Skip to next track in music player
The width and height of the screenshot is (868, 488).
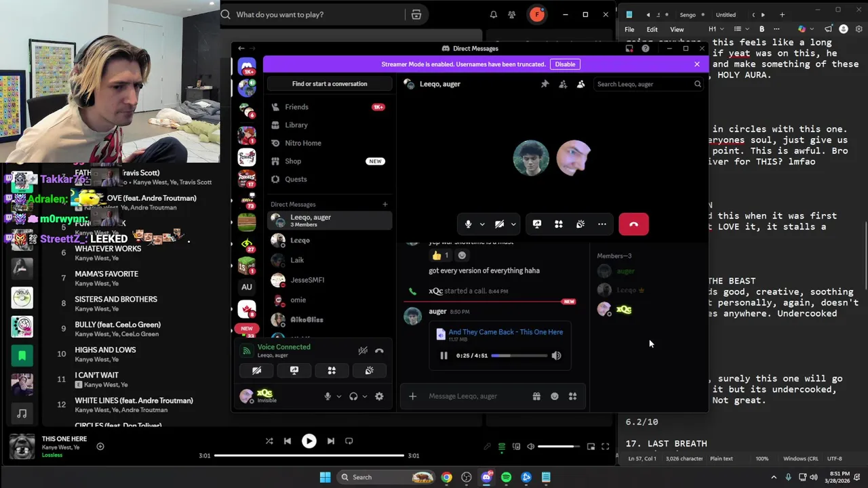pyautogui.click(x=330, y=441)
